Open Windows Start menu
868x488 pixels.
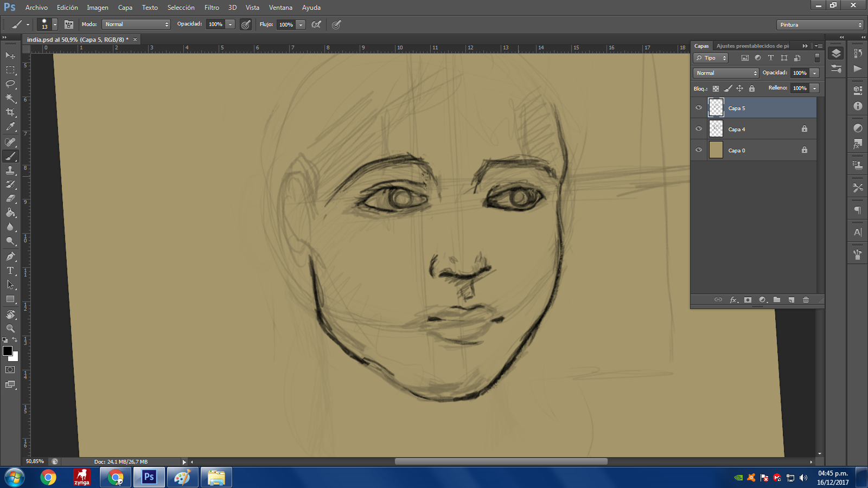[14, 478]
